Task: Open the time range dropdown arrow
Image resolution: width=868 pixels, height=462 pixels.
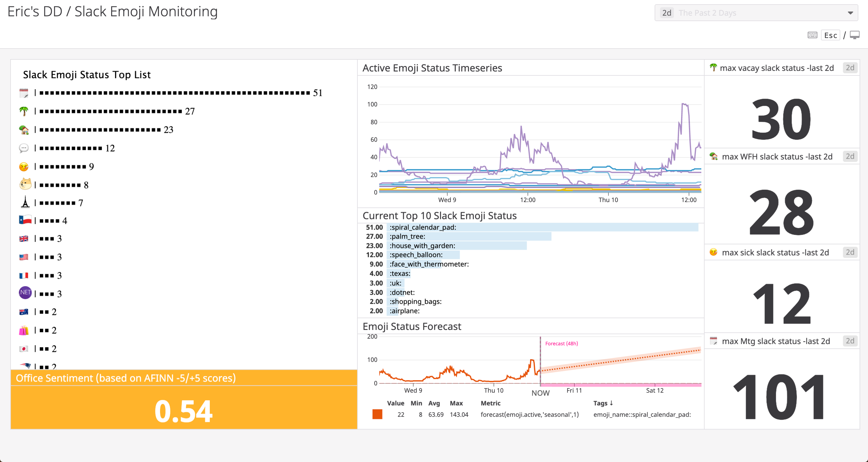Action: [x=850, y=13]
